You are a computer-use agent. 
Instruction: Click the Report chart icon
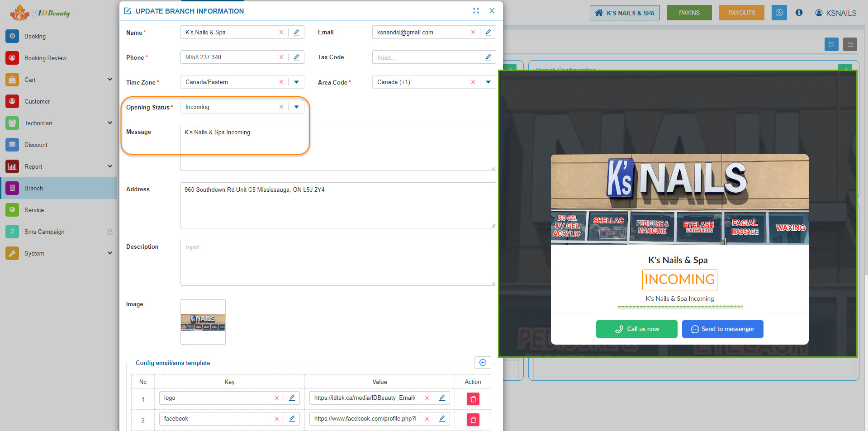coord(12,166)
